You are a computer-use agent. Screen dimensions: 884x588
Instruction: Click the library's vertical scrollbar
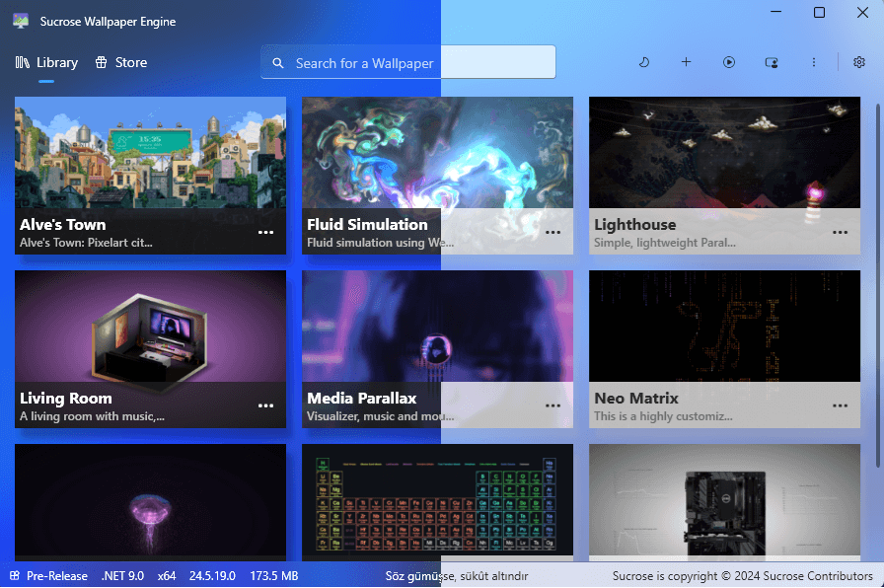pos(877,286)
